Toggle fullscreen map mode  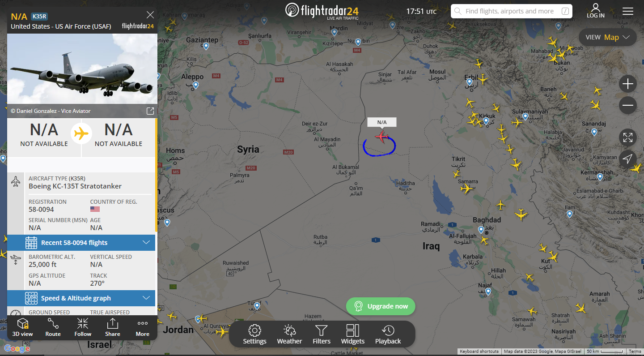[x=628, y=137]
